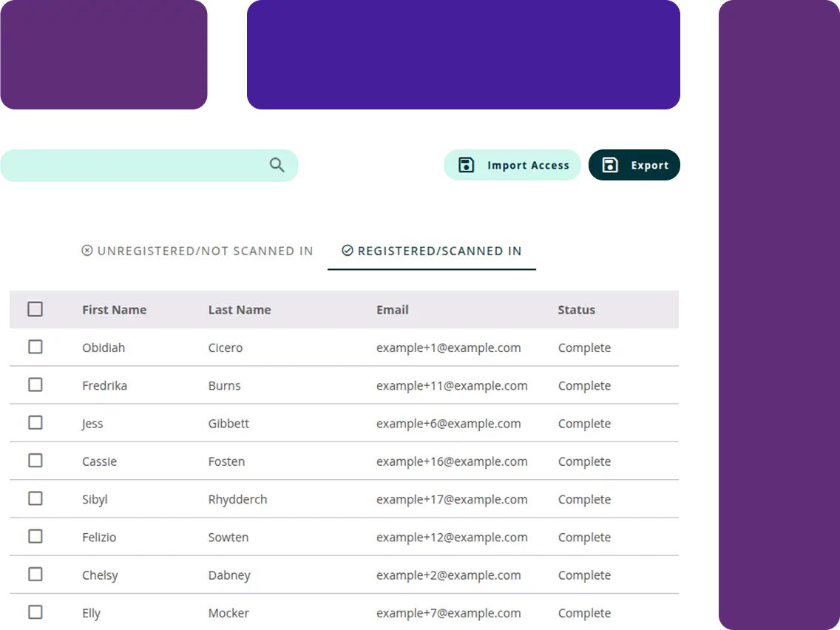
Task: Click the Status column header
Action: coord(576,309)
